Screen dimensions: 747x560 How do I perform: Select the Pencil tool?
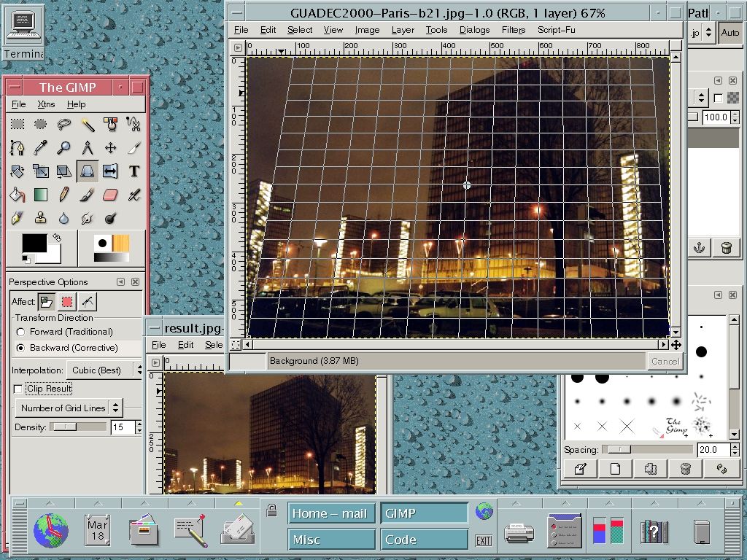pyautogui.click(x=64, y=194)
